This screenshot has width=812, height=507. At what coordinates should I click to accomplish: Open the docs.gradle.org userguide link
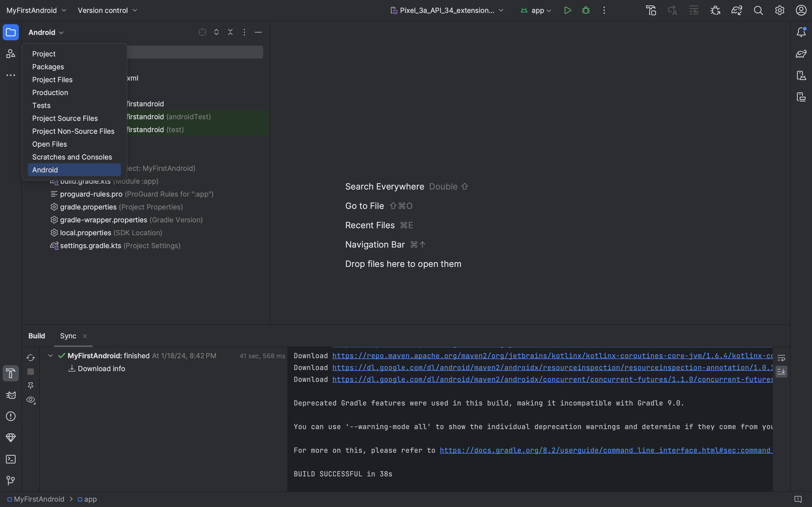tap(606, 450)
